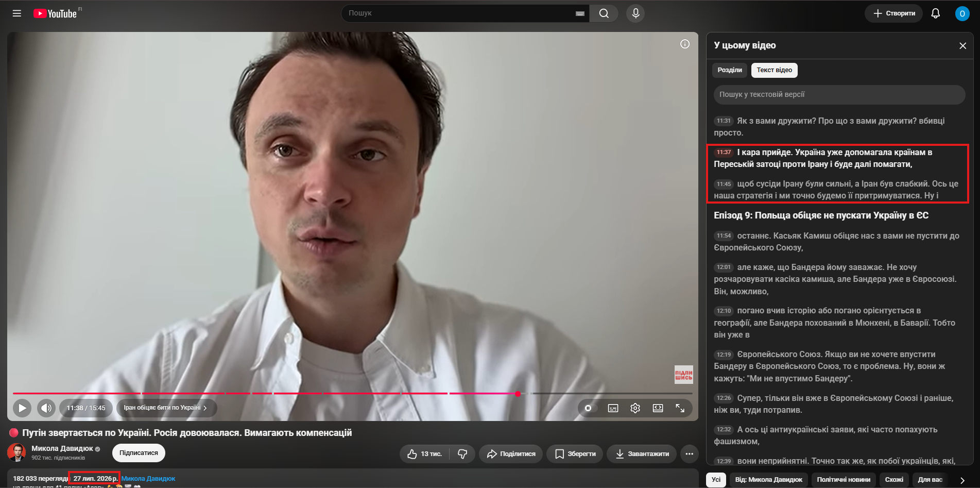Open the notifications bell

tap(936, 13)
